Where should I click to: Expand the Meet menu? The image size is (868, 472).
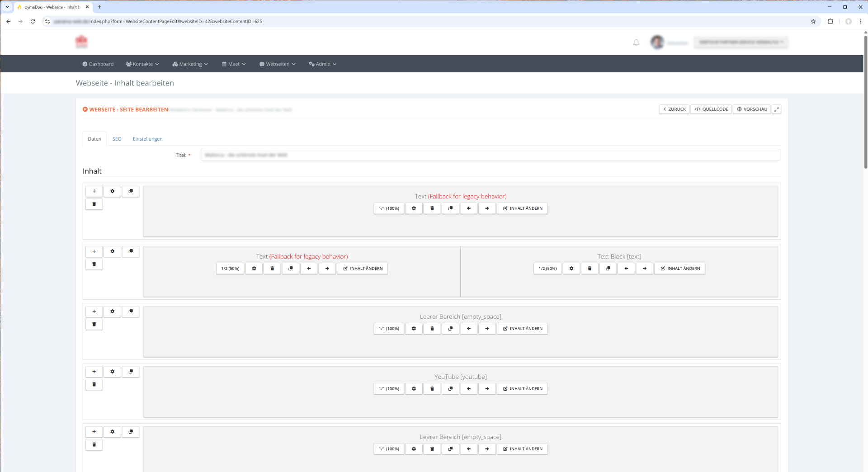pos(234,64)
